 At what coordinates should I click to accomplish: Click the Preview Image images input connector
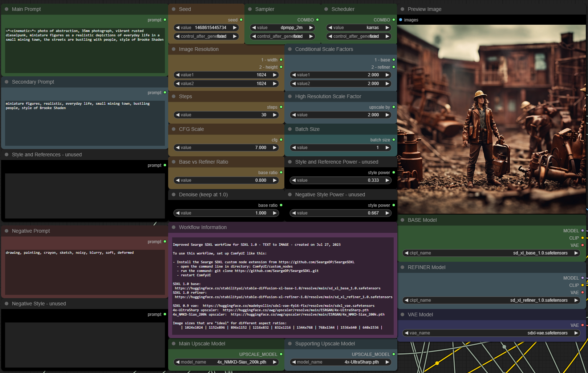click(401, 20)
